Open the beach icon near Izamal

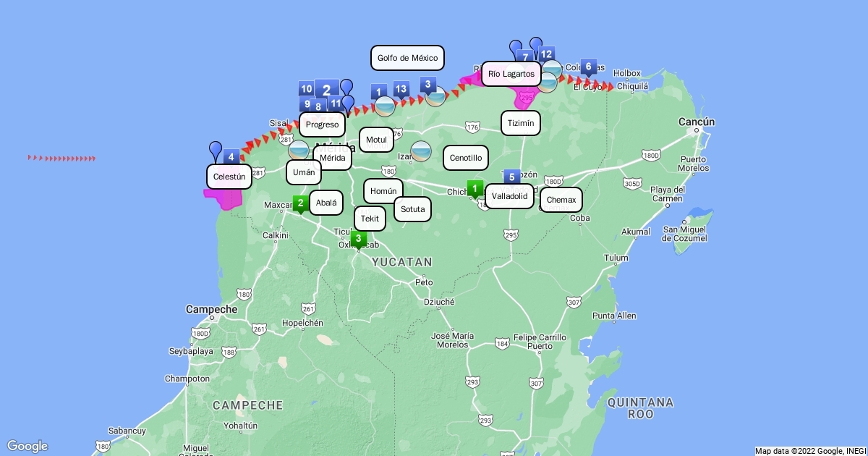[x=421, y=151]
